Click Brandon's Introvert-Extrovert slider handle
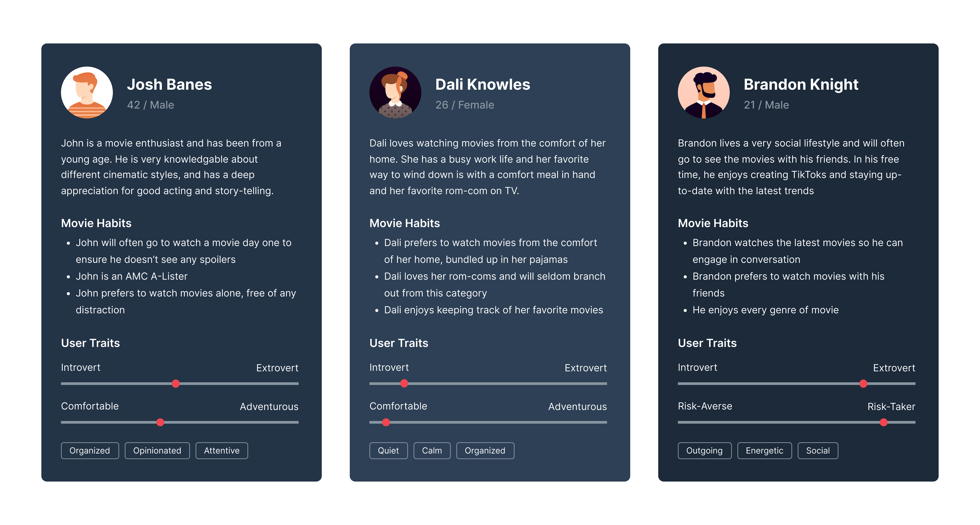Image resolution: width=980 pixels, height=525 pixels. tap(864, 384)
